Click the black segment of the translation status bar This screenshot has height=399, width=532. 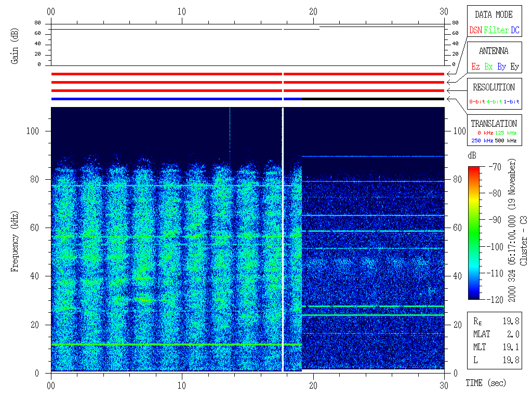pyautogui.click(x=373, y=99)
